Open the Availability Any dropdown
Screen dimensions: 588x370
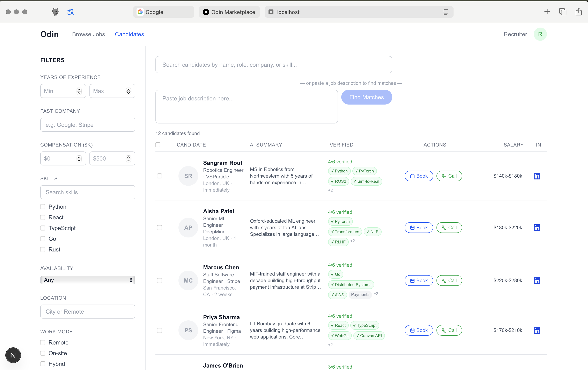pyautogui.click(x=88, y=280)
